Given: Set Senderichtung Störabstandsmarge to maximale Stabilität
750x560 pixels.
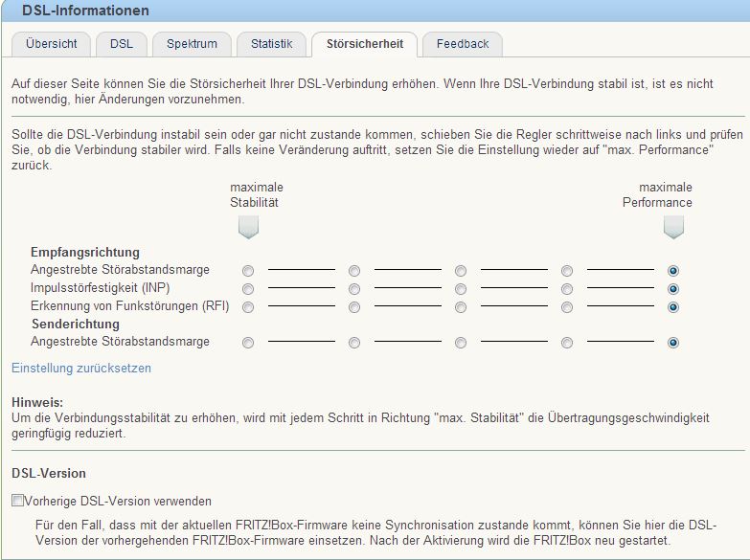Looking at the screenshot, I should point(248,343).
